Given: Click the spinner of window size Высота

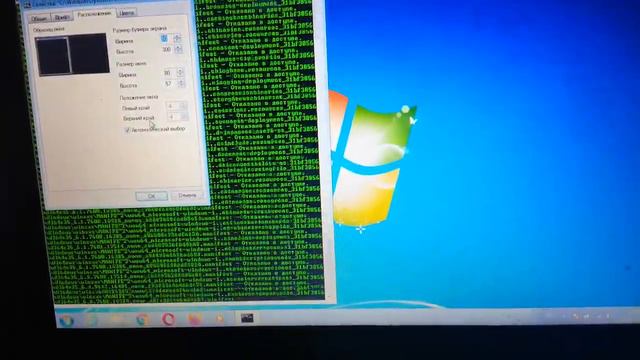Looking at the screenshot, I should coord(181,84).
